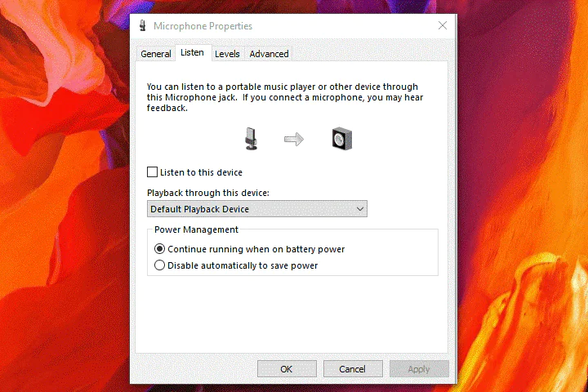Click the Cancel button

353,369
